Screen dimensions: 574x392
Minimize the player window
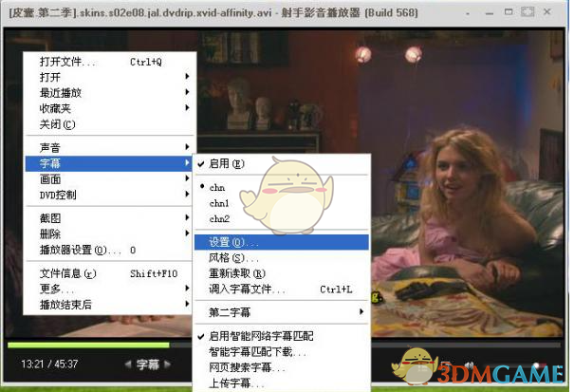489,14
